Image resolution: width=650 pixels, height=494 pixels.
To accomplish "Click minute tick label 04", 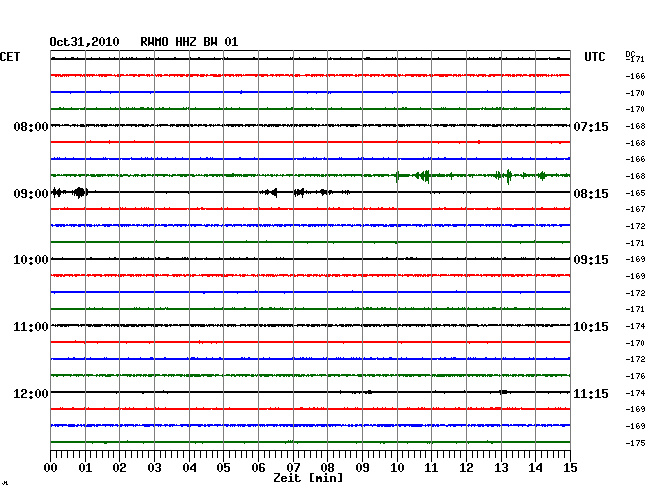I will pos(189,468).
